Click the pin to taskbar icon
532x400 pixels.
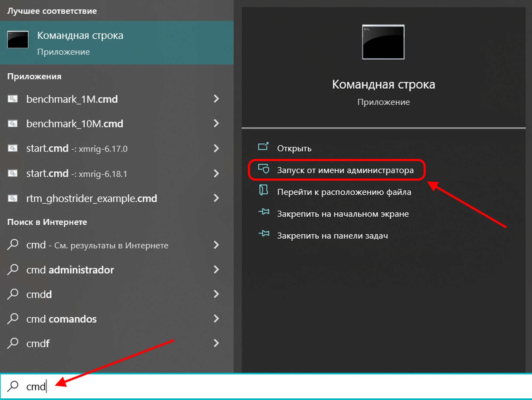pyautogui.click(x=264, y=234)
